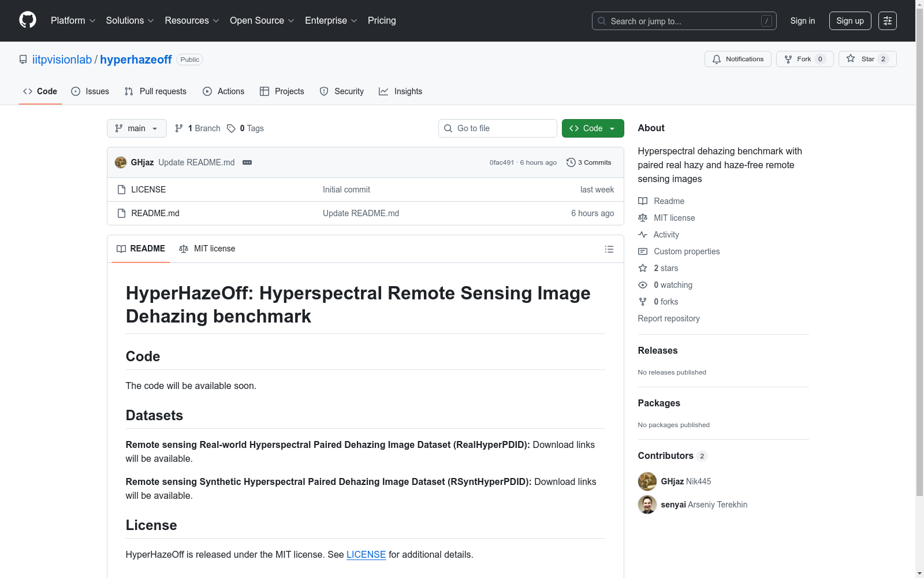The width and height of the screenshot is (924, 578).
Task: Select the README tab in file panel
Action: [141, 249]
